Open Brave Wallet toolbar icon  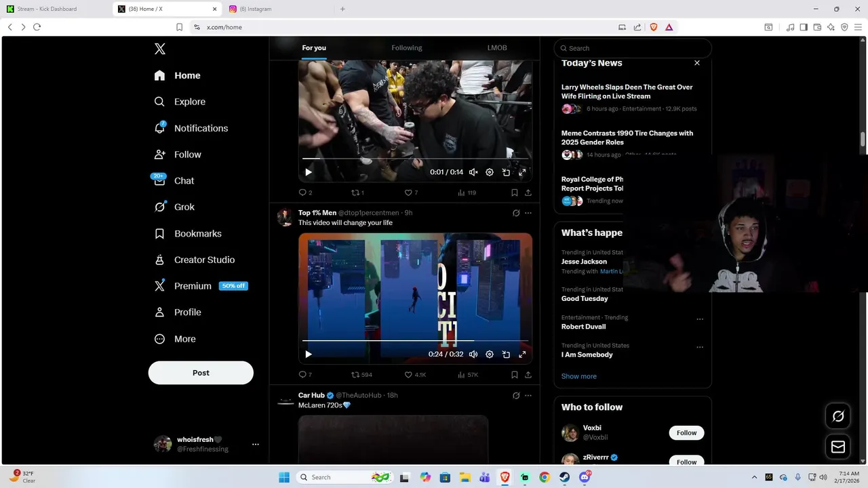point(817,27)
